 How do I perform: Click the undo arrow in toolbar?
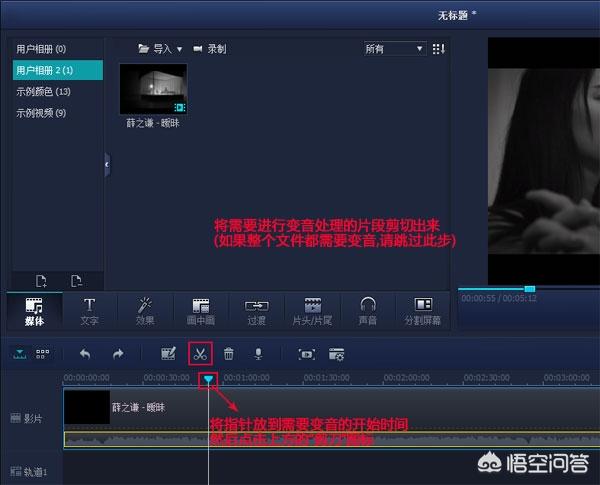coord(85,354)
